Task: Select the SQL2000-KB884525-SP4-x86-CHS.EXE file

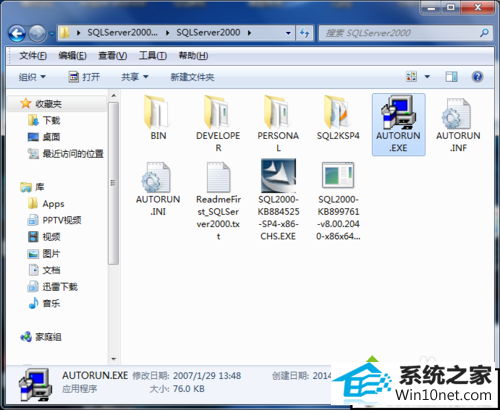Action: [278, 200]
